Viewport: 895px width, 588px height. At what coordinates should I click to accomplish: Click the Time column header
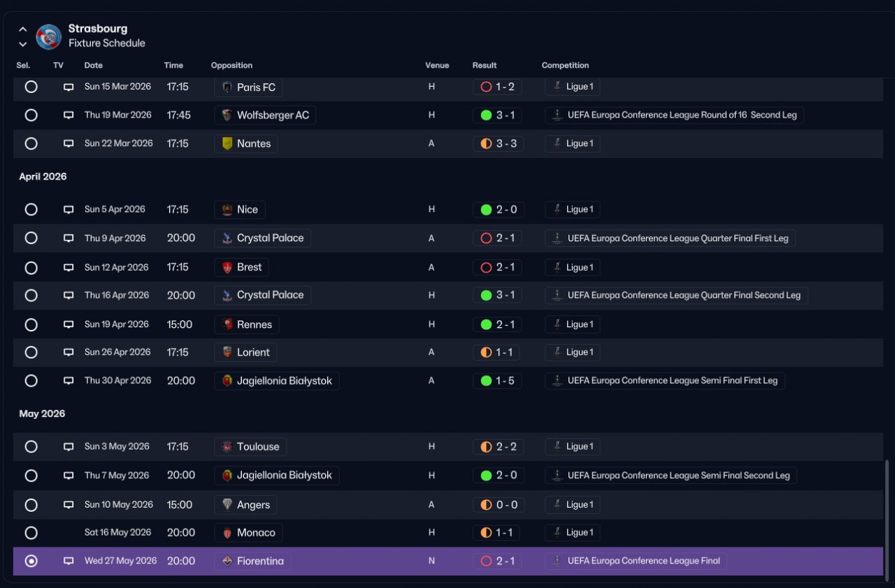[x=173, y=65]
